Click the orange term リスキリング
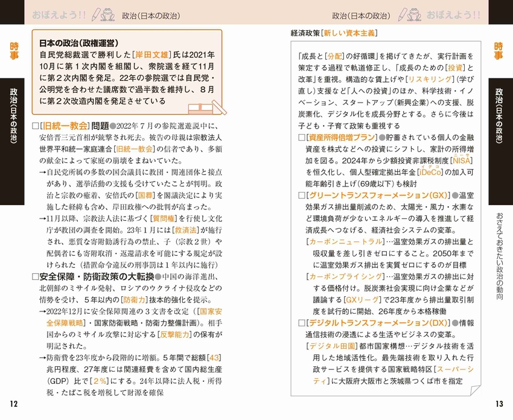513x420 pixels. 430,80
